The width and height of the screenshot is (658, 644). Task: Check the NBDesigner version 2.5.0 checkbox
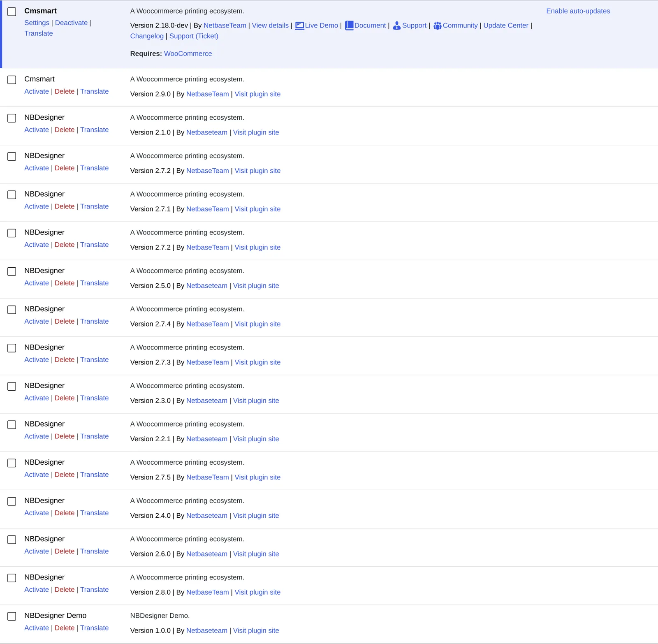click(x=12, y=271)
